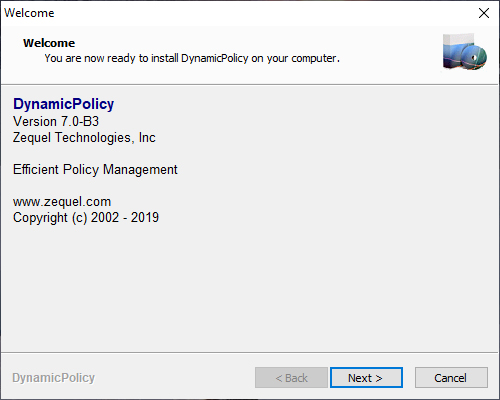Click the greyed-out < Back button
Image resolution: width=500 pixels, height=400 pixels.
pos(291,378)
